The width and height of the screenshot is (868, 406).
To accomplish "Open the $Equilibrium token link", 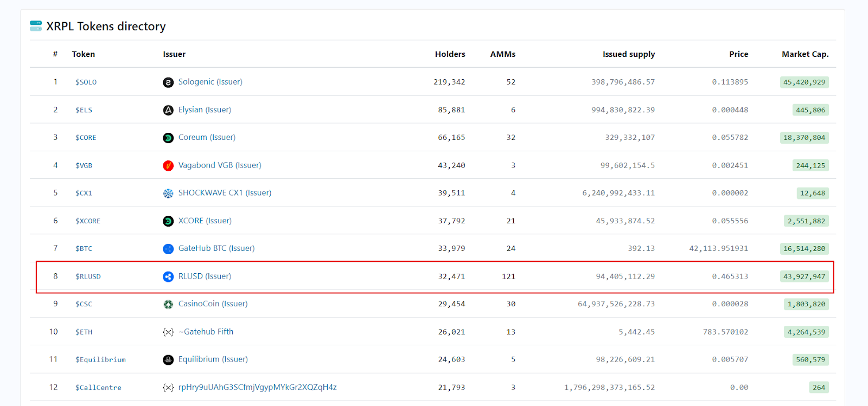I will coord(100,359).
